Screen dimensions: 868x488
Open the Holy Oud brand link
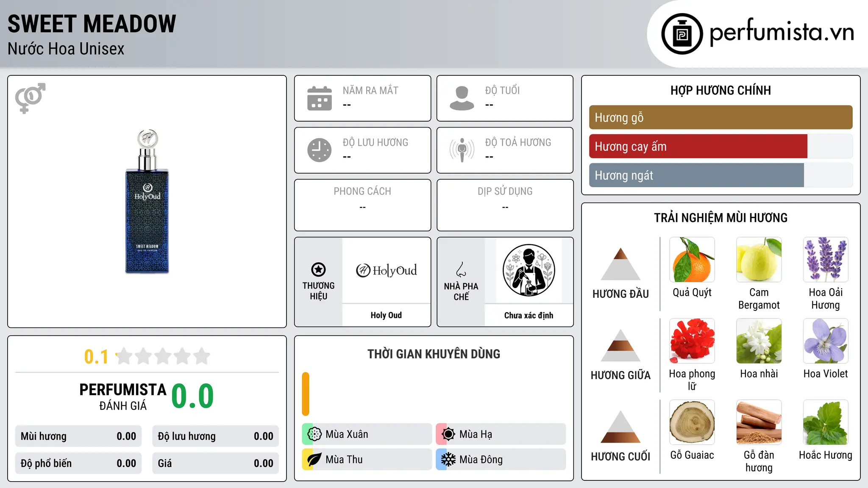click(386, 315)
